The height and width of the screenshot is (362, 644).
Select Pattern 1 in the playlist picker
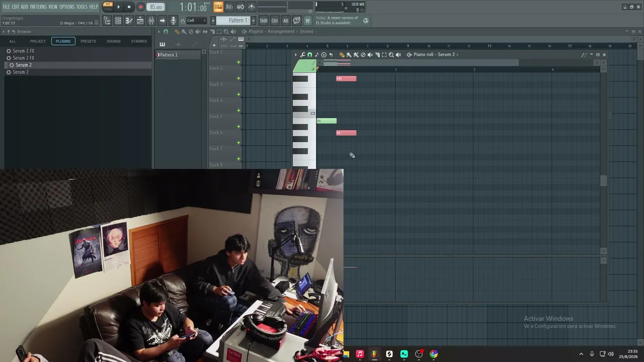click(x=179, y=55)
